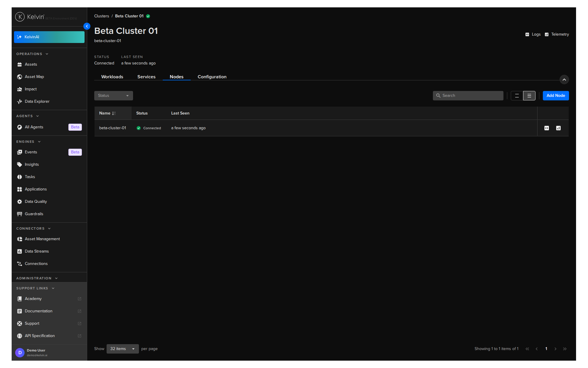The width and height of the screenshot is (588, 368).
Task: Open Support link
Action: coord(49,324)
